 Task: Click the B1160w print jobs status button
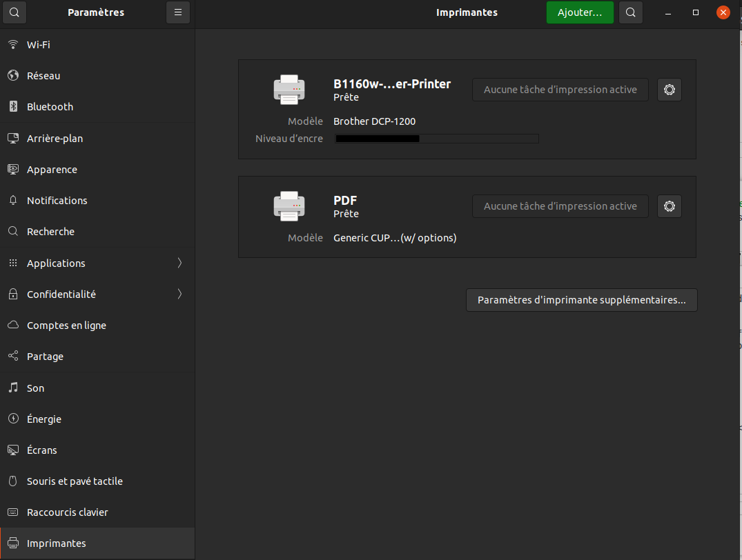[x=560, y=90]
